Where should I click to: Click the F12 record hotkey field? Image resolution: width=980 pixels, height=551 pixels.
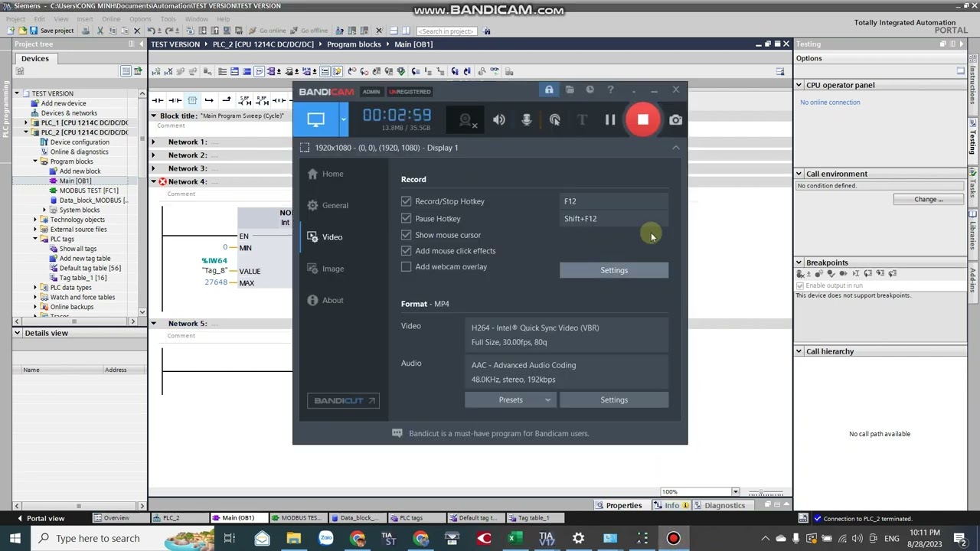click(614, 201)
